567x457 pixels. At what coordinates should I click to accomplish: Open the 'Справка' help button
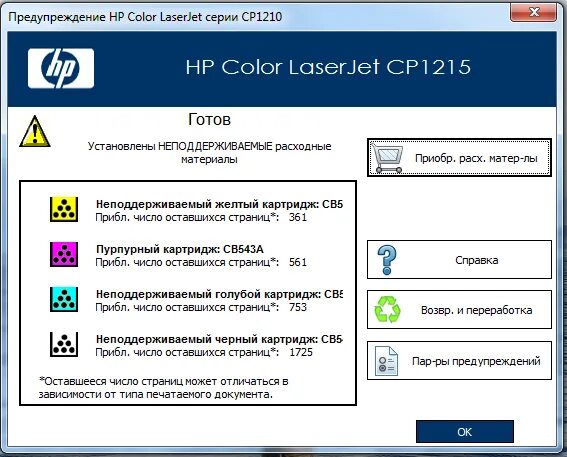tap(459, 260)
